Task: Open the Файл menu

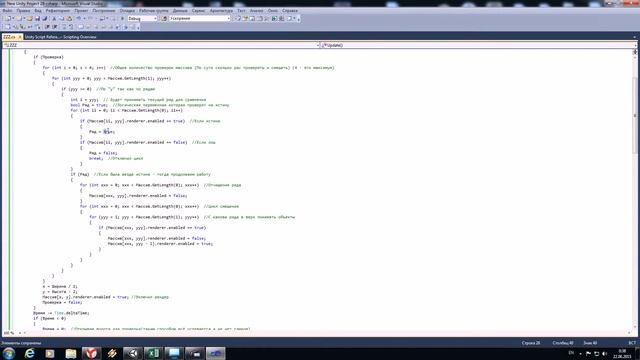Action: click(7, 11)
